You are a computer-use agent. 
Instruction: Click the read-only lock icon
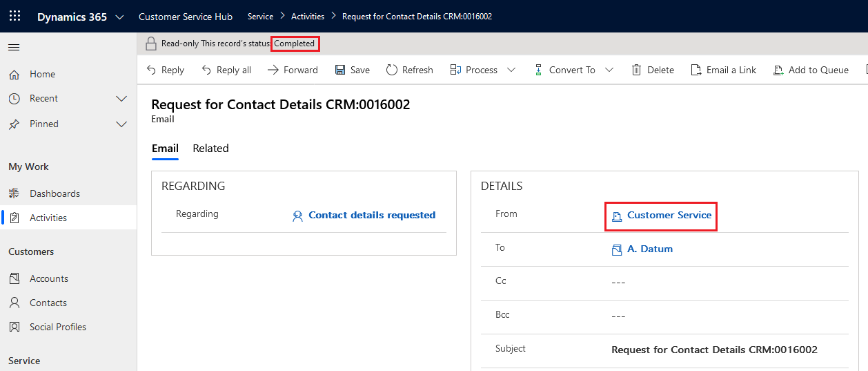click(x=151, y=44)
